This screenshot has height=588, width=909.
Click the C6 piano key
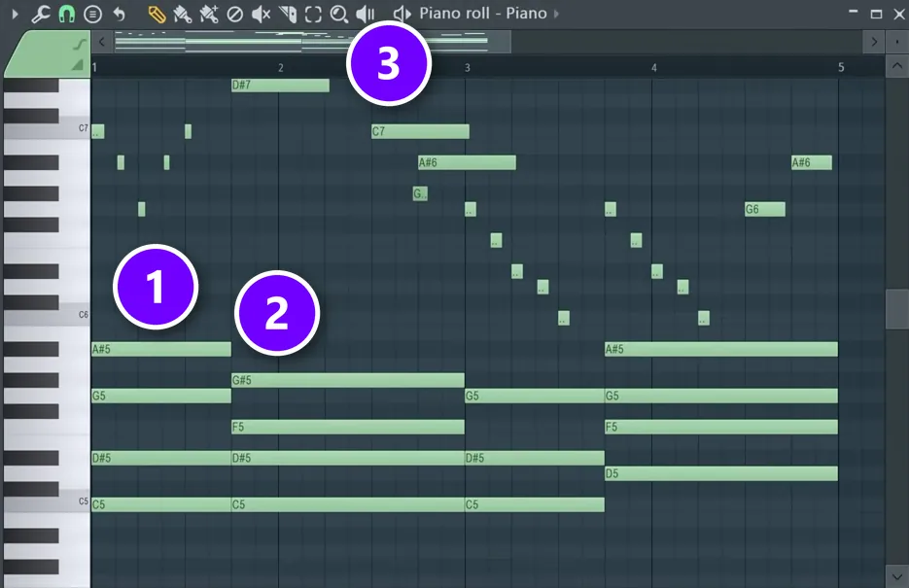coord(47,317)
